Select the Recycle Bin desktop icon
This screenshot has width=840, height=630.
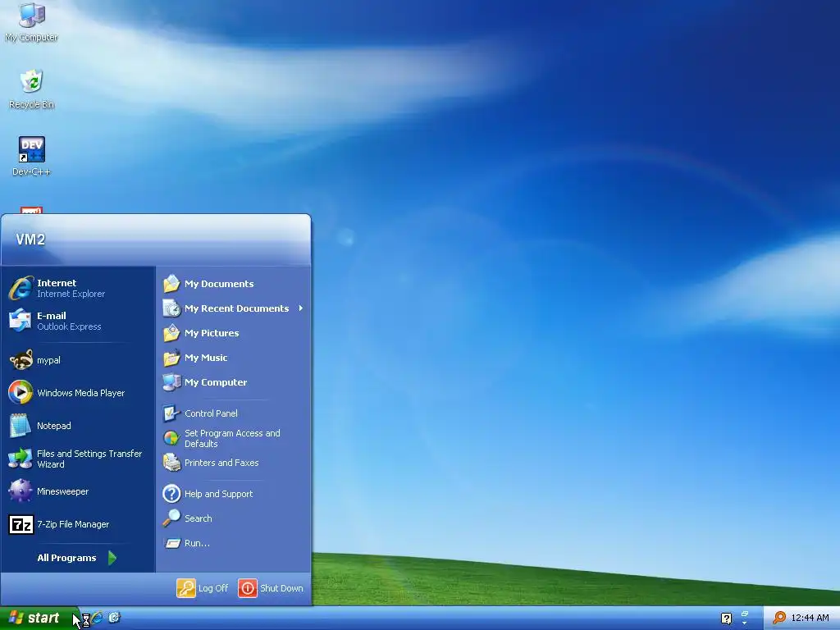click(32, 89)
